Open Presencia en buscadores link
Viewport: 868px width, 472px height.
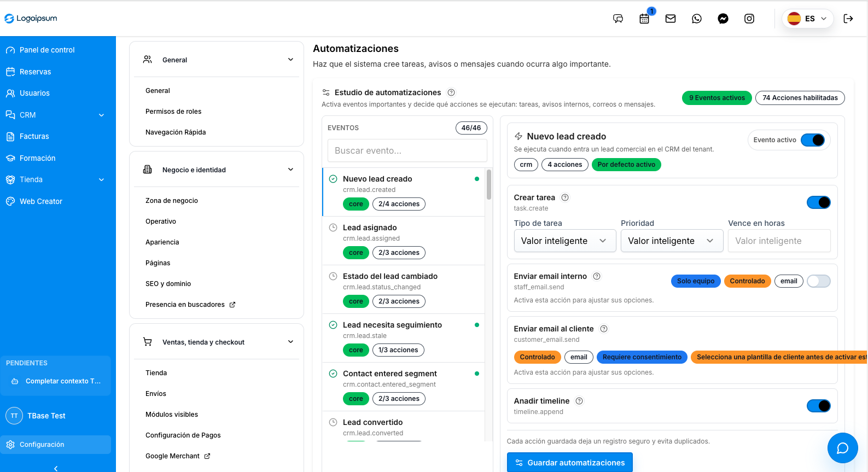tap(190, 305)
